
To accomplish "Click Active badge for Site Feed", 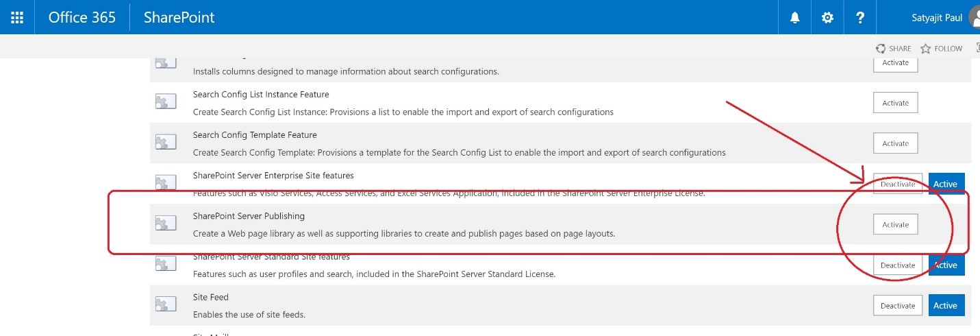I will click(946, 305).
